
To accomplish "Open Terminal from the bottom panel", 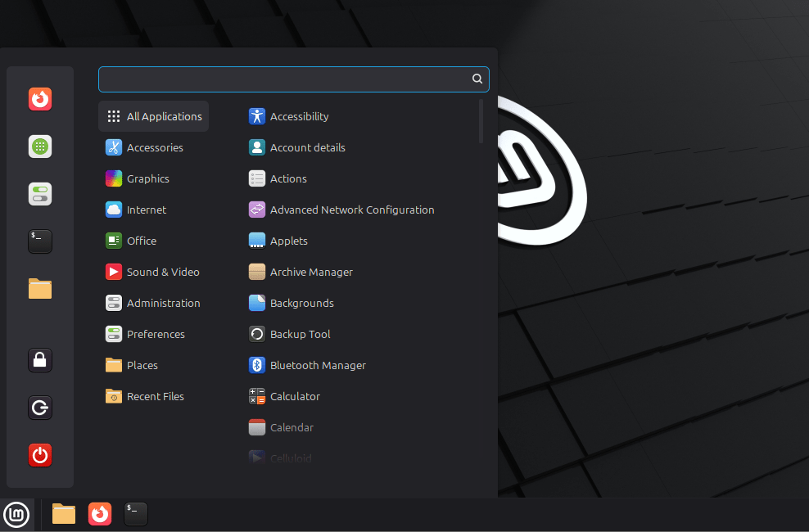I will click(136, 514).
